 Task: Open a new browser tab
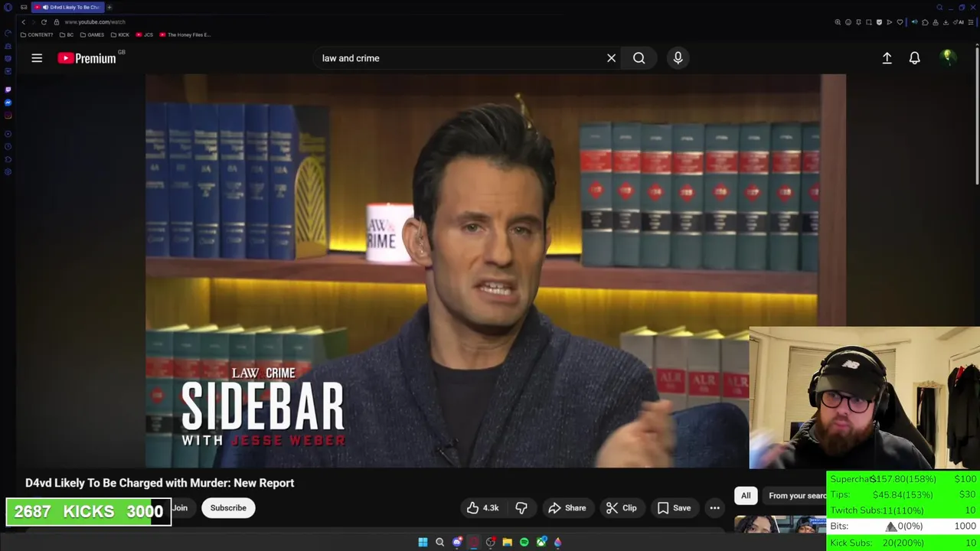pos(109,8)
